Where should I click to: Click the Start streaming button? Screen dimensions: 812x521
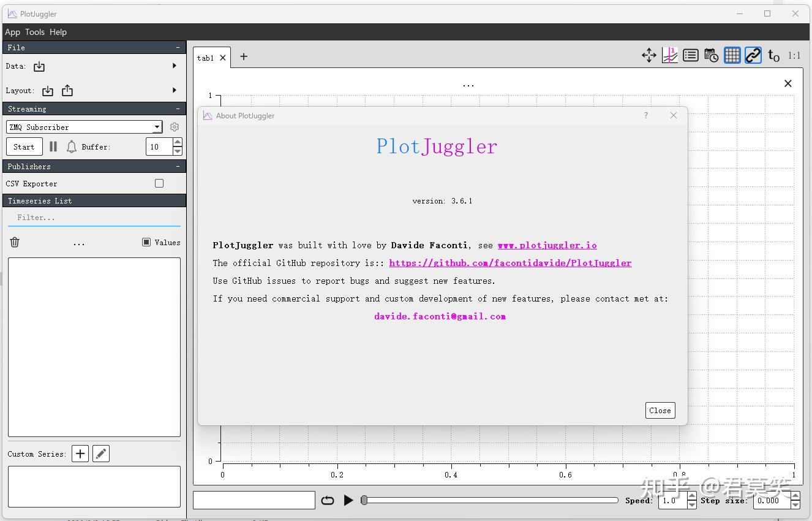tap(24, 146)
